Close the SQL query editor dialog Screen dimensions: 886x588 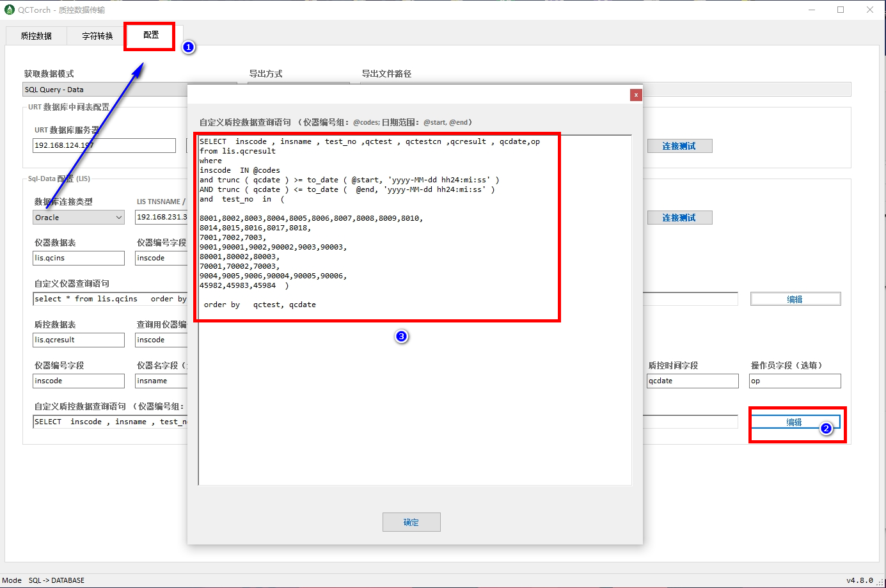[x=635, y=95]
